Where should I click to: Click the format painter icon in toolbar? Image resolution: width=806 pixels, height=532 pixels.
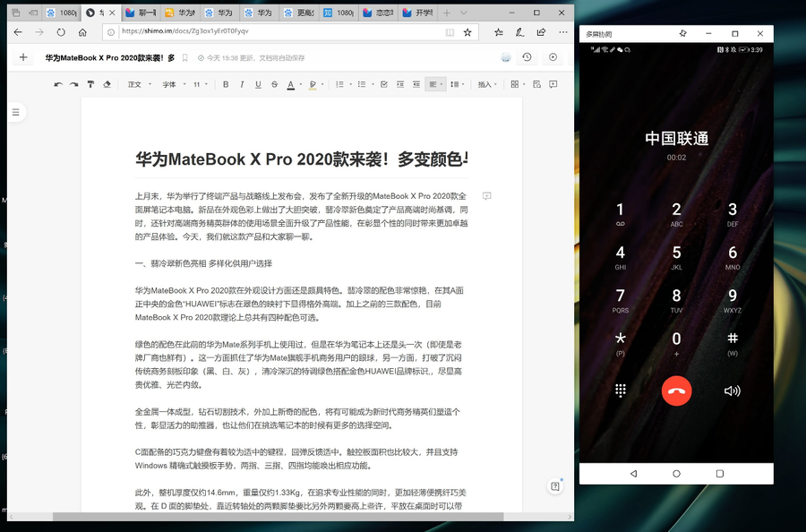[90, 84]
